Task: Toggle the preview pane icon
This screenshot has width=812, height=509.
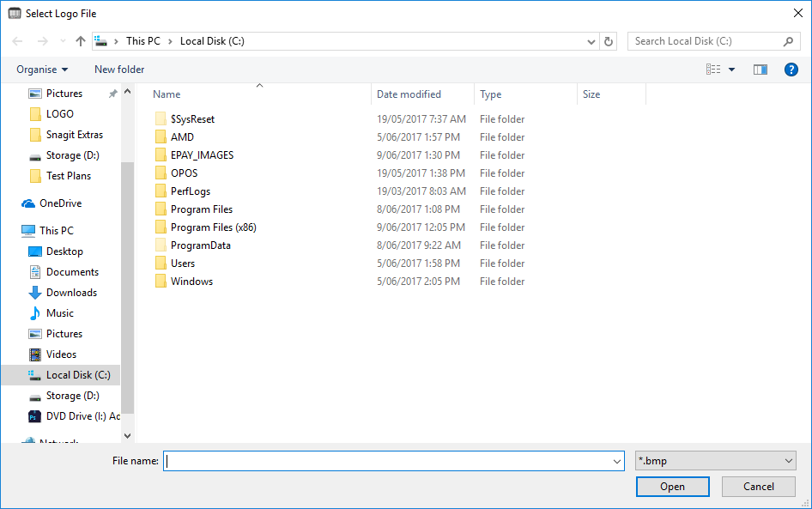Action: tap(760, 70)
